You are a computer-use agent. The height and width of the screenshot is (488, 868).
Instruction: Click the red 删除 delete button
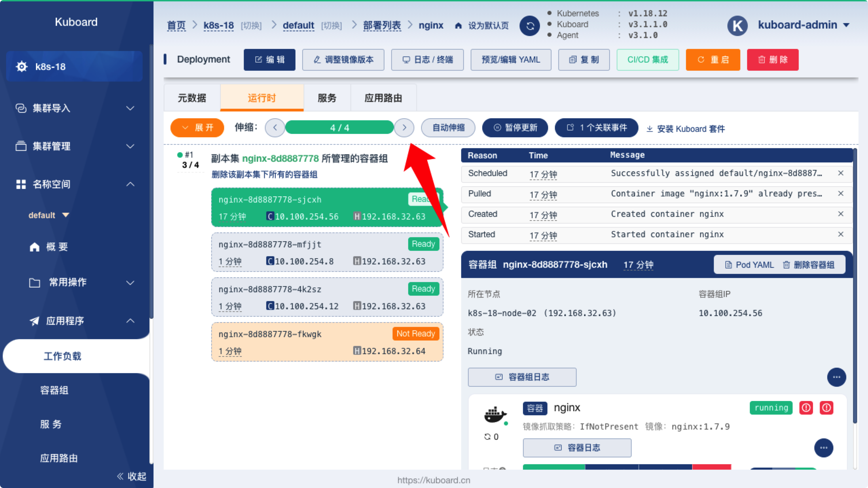coord(773,60)
